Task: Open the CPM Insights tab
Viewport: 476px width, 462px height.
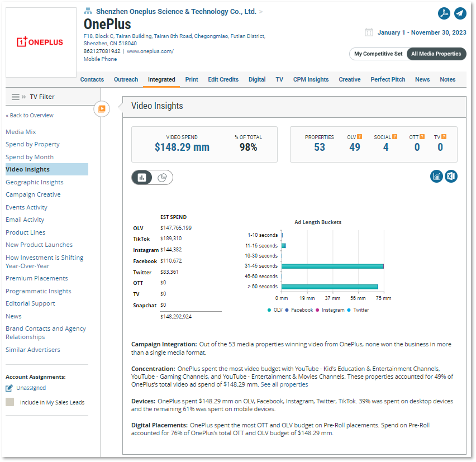Action: [311, 79]
